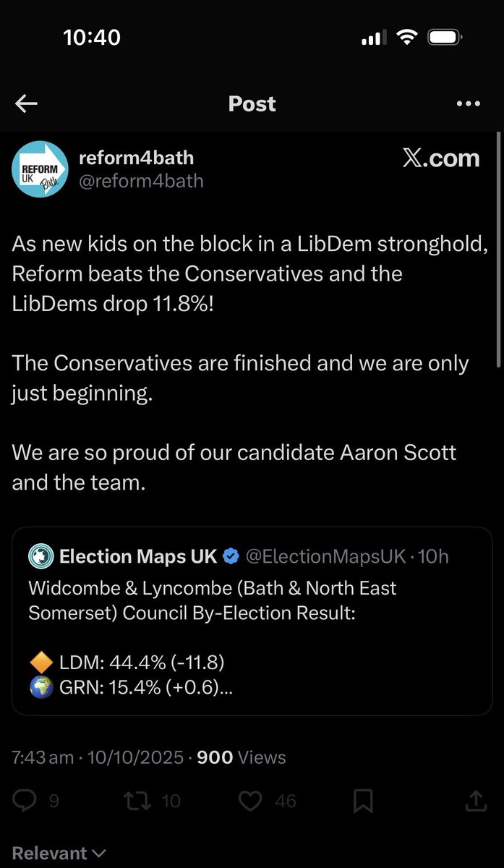The height and width of the screenshot is (868, 504).
Task: Tap the 7:43 am post timestamp
Action: (43, 757)
